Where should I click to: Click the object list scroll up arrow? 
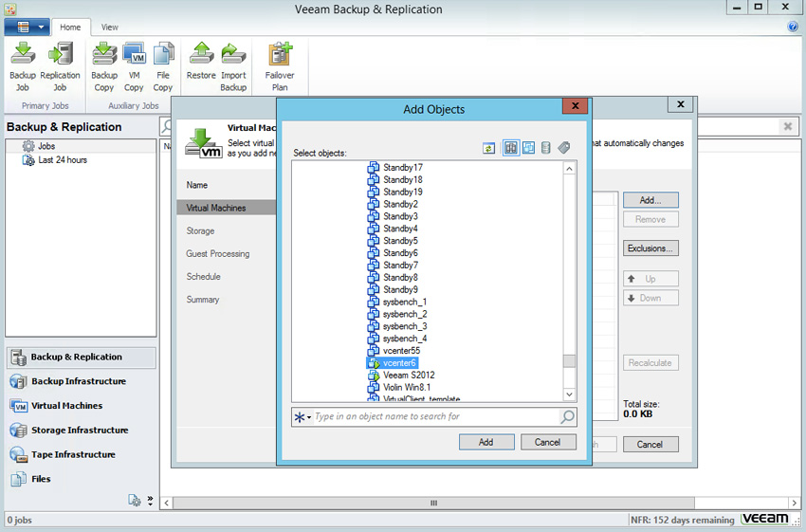point(569,169)
